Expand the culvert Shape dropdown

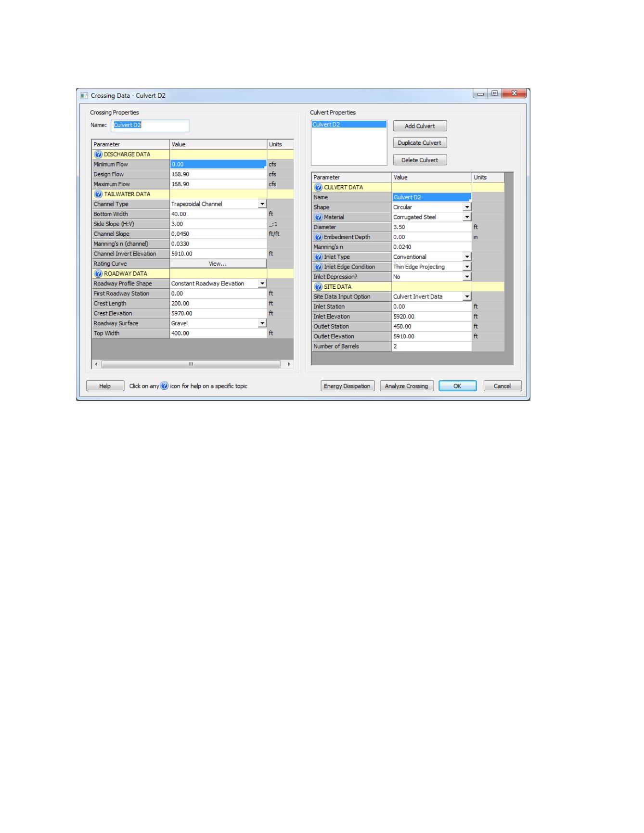point(467,207)
